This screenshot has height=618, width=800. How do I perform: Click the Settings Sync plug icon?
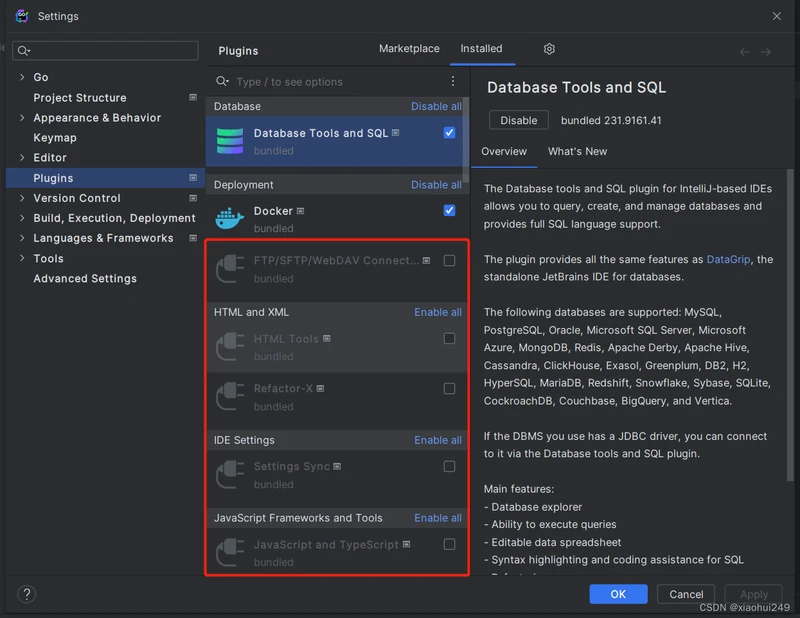(x=230, y=475)
